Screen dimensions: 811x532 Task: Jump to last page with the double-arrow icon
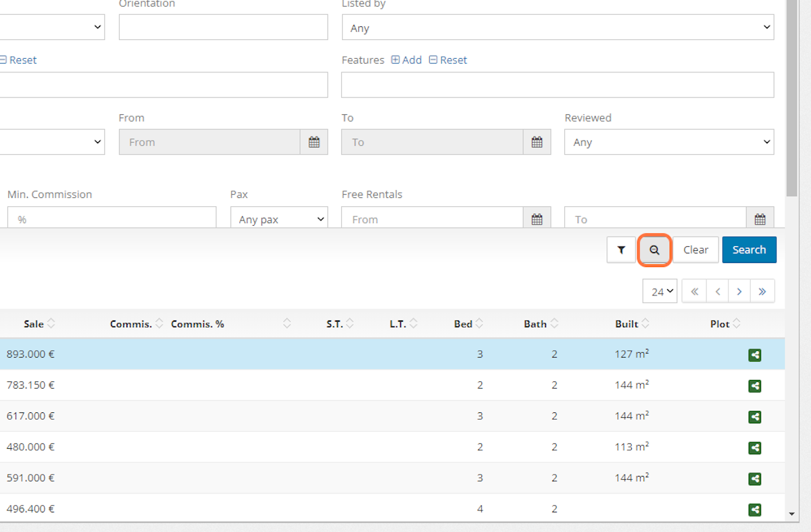tap(762, 291)
